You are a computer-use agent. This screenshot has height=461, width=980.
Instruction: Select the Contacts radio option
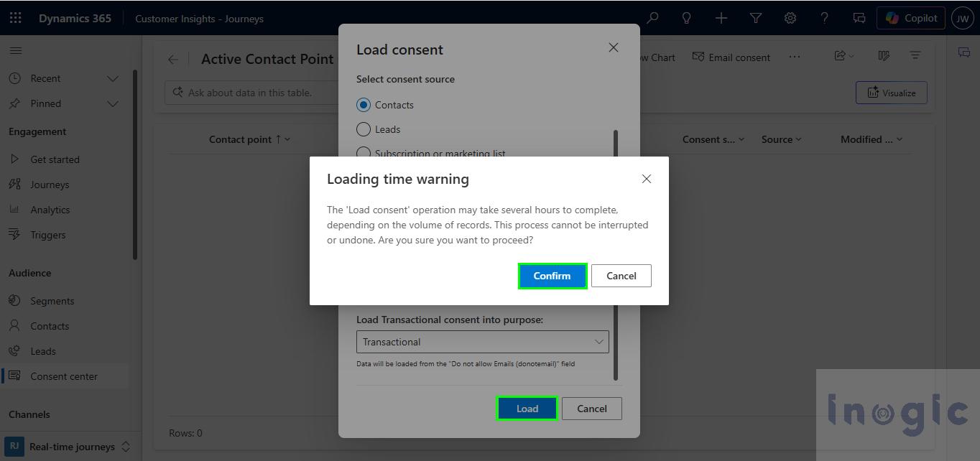coord(364,105)
